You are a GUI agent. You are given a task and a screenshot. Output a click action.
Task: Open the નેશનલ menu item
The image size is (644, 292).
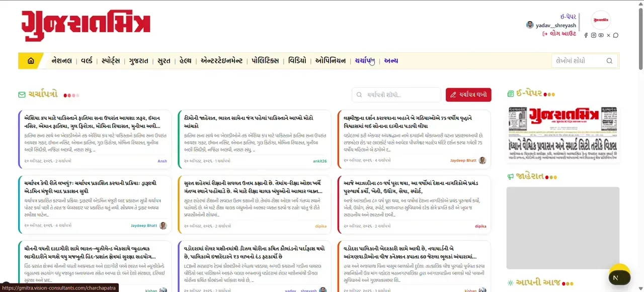point(62,61)
